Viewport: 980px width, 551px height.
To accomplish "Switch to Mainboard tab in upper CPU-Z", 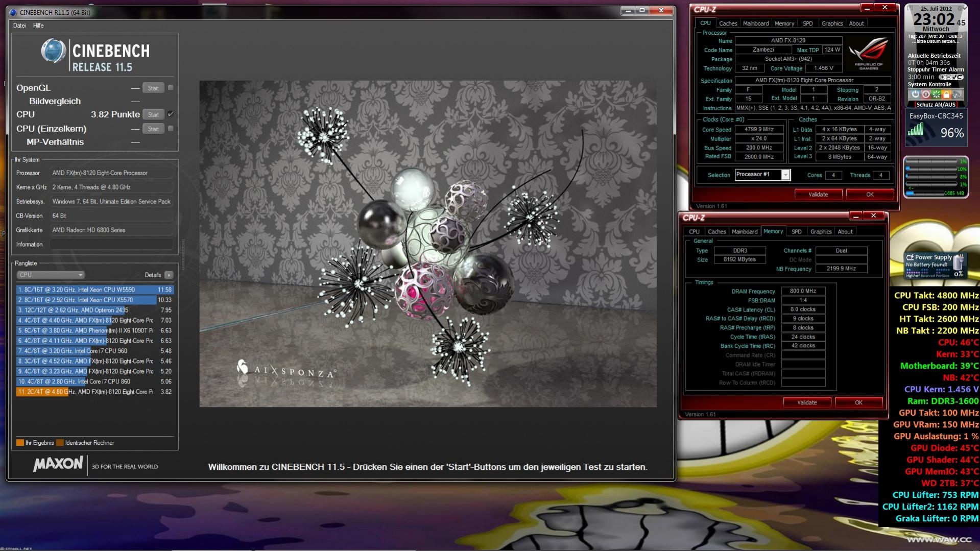I will point(756,23).
